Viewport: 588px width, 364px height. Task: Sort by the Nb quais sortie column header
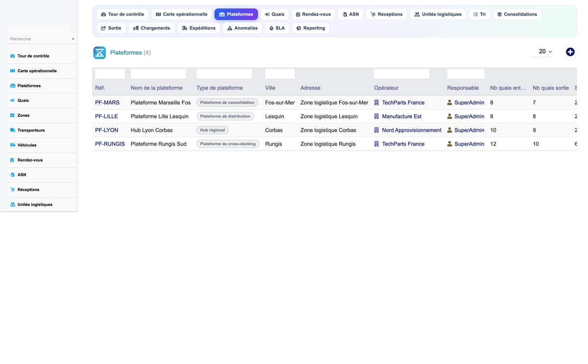point(551,88)
